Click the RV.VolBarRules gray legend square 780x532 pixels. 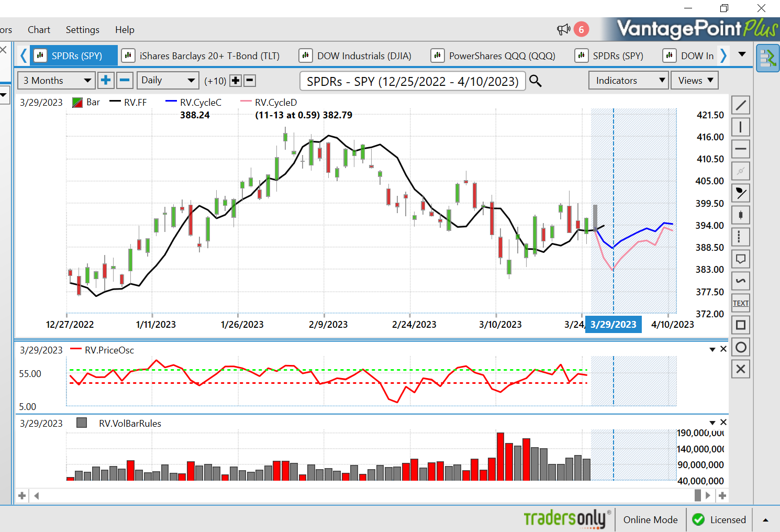pyautogui.click(x=82, y=423)
